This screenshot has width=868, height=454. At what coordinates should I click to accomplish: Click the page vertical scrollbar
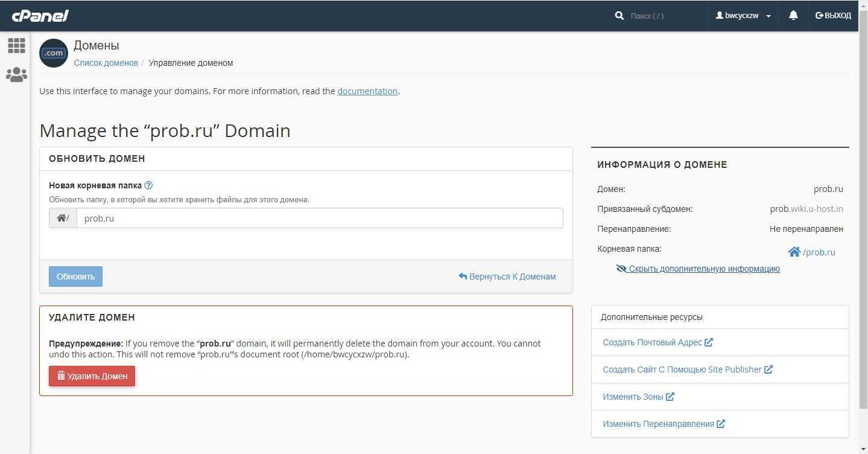[x=863, y=217]
